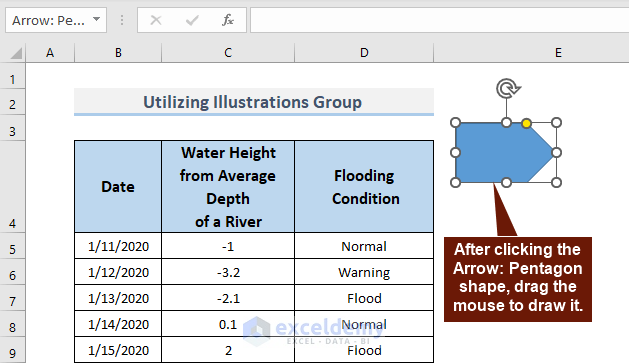Select the cell containing -1
629x363 pixels.
click(x=228, y=246)
